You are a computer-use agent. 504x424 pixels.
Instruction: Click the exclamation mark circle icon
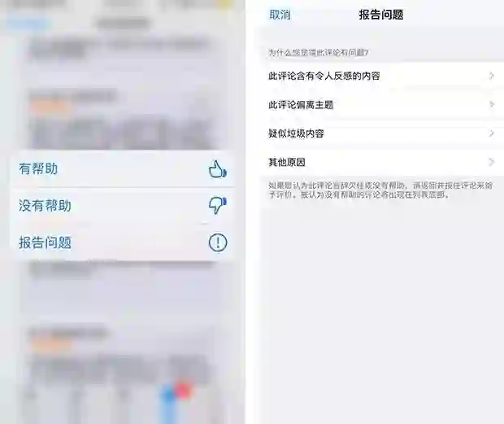point(218,243)
